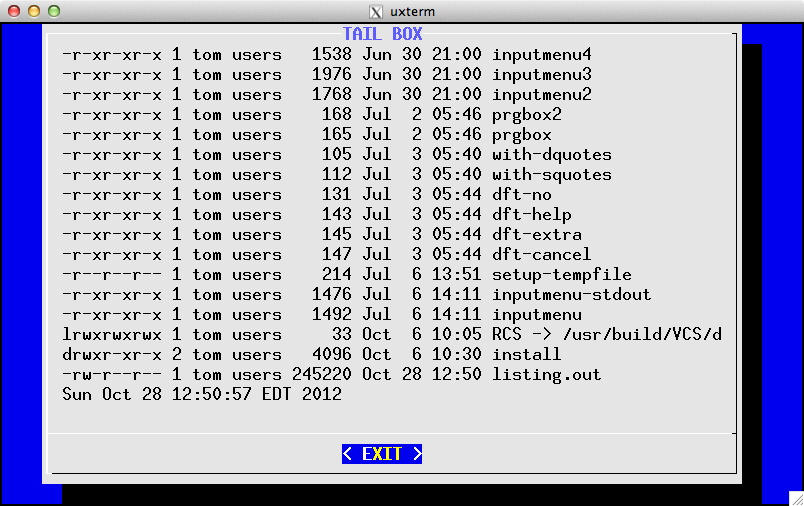Image resolution: width=804 pixels, height=506 pixels.
Task: Click the X11 icon in title bar
Action: coord(376,11)
